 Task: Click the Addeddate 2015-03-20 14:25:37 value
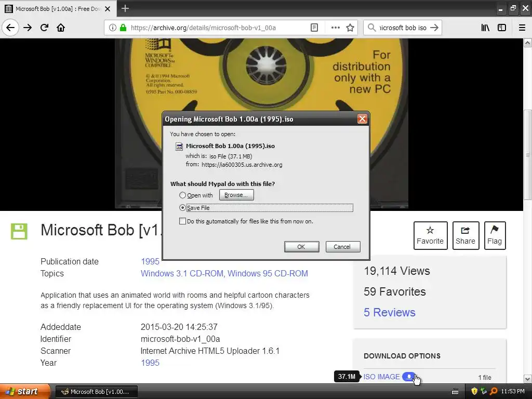coord(179,327)
